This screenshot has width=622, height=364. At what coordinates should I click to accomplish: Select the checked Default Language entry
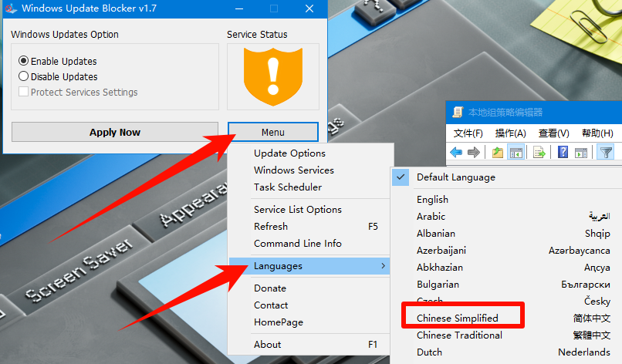tap(507, 177)
